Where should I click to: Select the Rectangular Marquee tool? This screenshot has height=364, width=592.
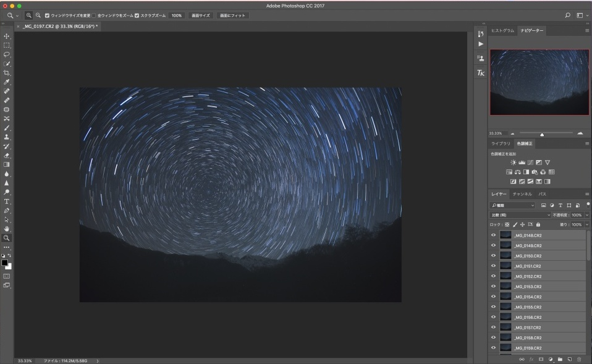pos(6,45)
